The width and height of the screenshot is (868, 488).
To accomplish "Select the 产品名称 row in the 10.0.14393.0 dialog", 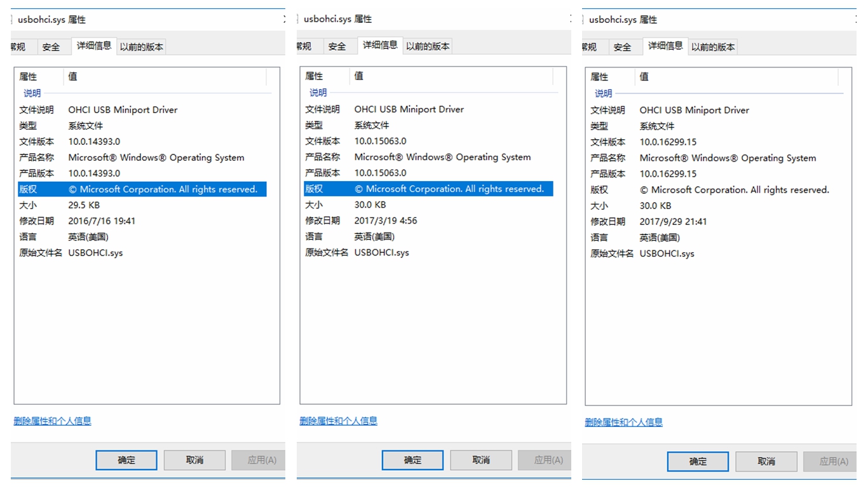I will 142,158.
